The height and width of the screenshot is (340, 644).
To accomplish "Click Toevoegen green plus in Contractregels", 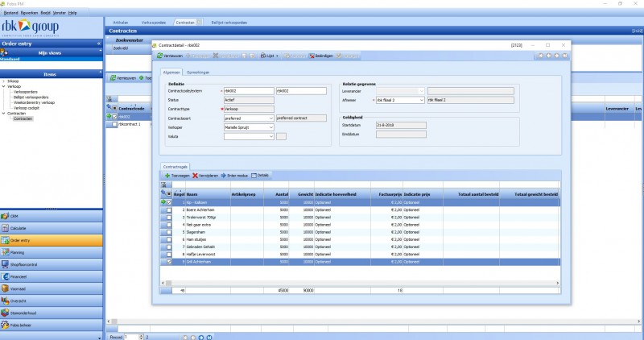I will 177,176.
